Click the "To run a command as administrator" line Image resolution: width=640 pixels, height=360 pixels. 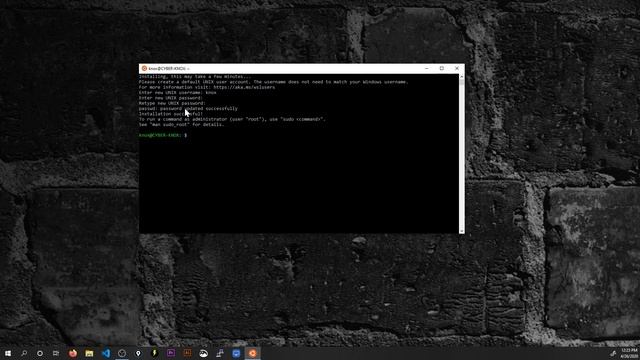[232, 119]
